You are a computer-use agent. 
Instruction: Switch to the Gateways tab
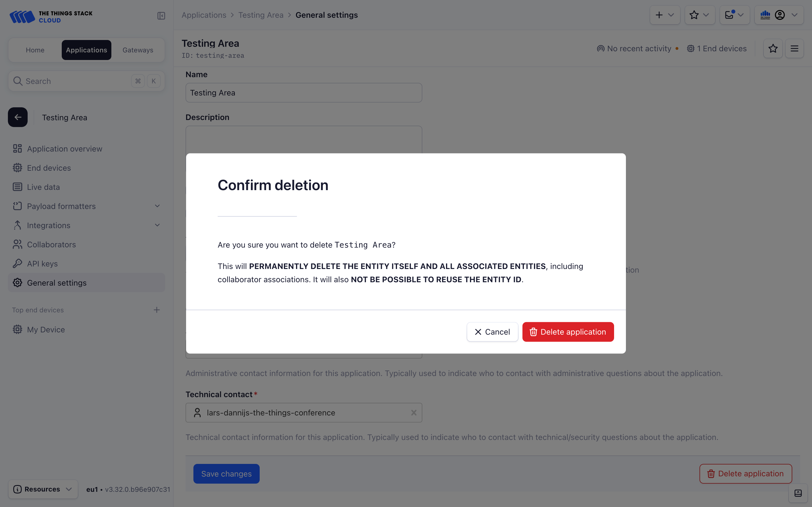(x=138, y=50)
